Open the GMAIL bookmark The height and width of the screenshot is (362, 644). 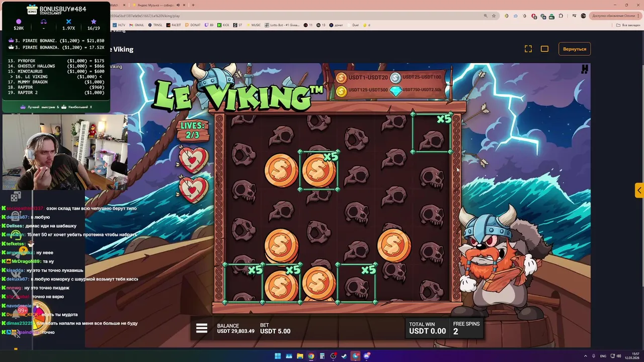pos(137,25)
